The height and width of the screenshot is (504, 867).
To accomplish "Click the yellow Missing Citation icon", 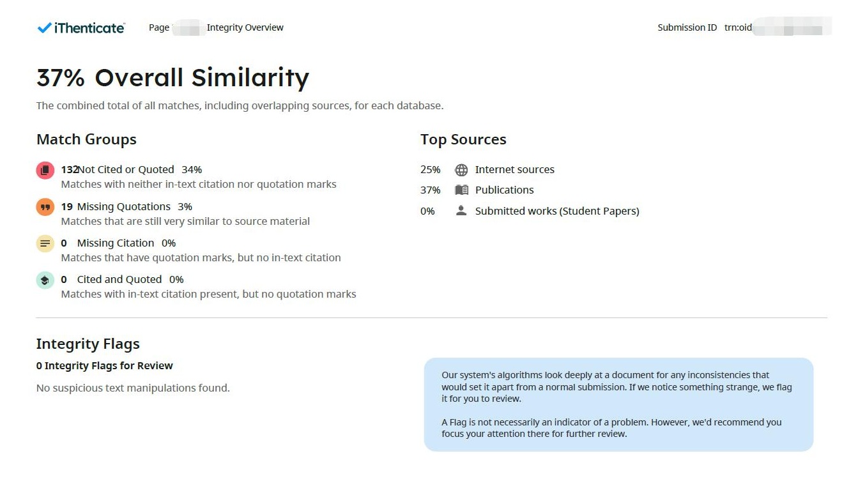I will tap(45, 243).
